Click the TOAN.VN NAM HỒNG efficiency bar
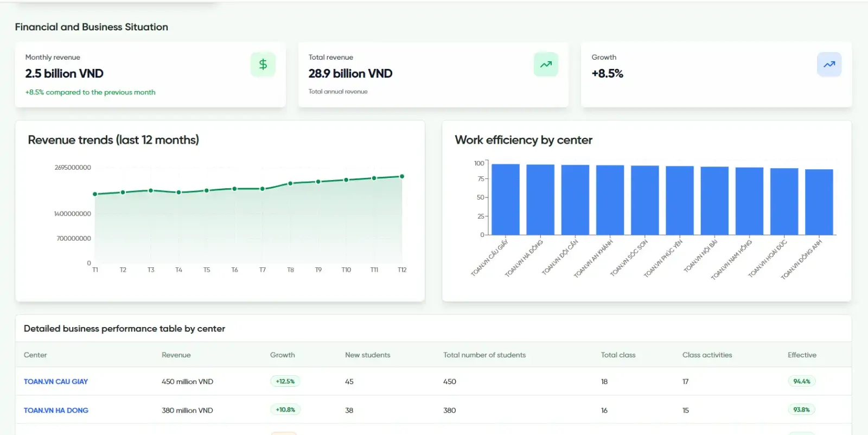 pyautogui.click(x=750, y=201)
